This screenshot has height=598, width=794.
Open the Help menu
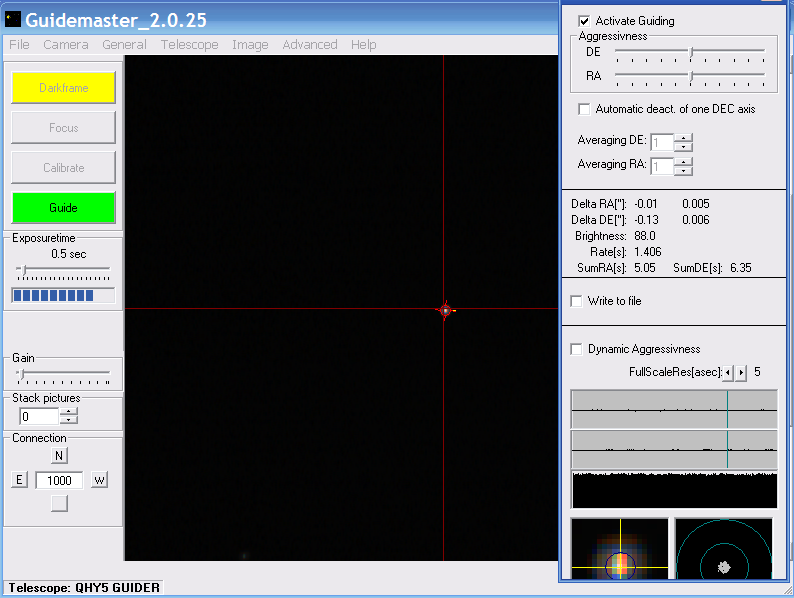(364, 45)
